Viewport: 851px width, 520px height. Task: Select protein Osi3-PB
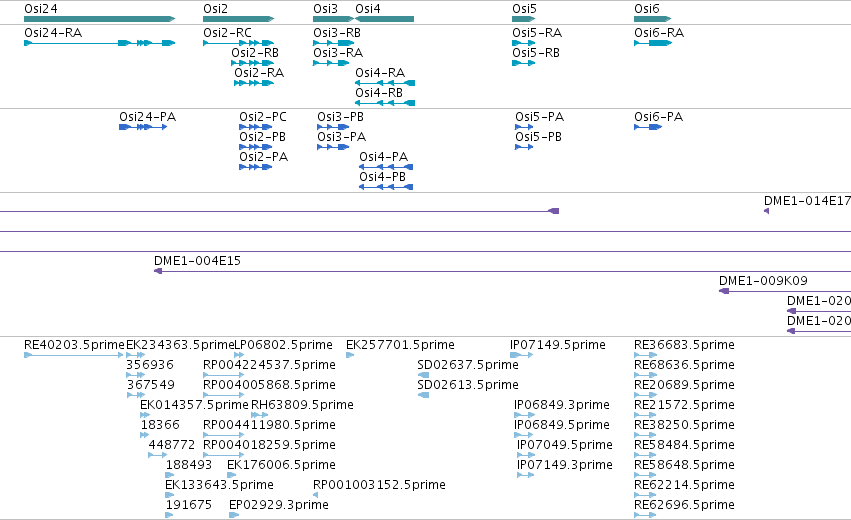pyautogui.click(x=333, y=127)
